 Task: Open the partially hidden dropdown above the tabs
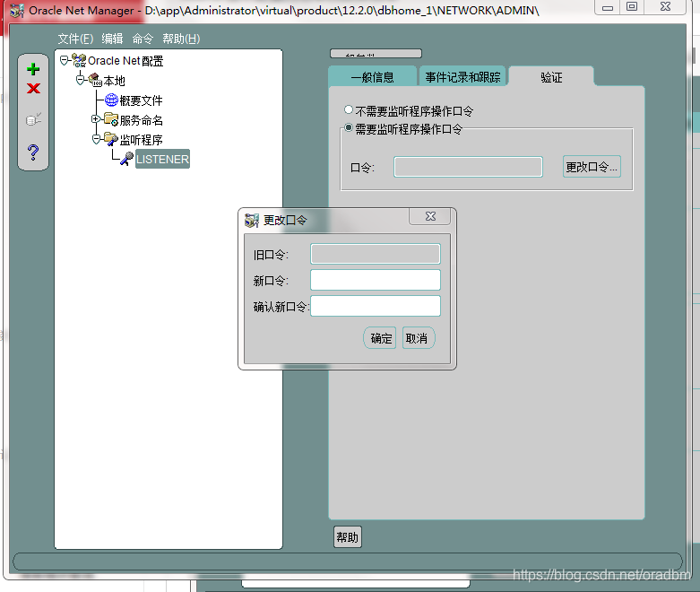click(x=376, y=54)
